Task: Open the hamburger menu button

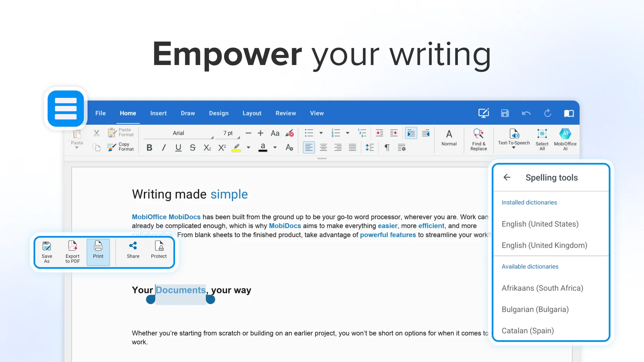Action: (x=66, y=109)
